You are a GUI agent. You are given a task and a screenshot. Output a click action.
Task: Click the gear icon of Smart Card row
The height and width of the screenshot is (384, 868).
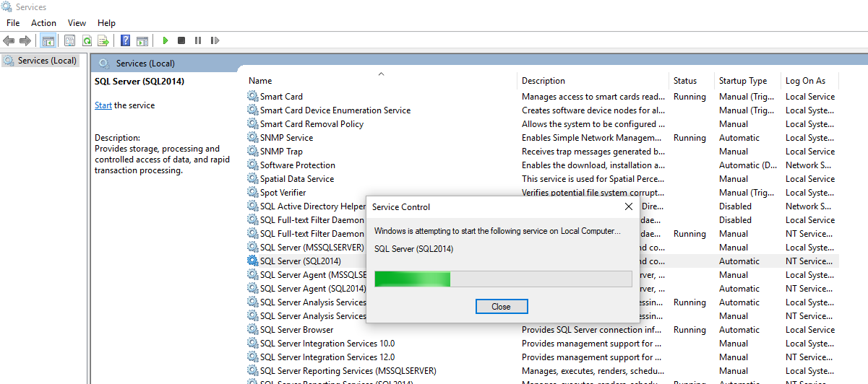[252, 97]
